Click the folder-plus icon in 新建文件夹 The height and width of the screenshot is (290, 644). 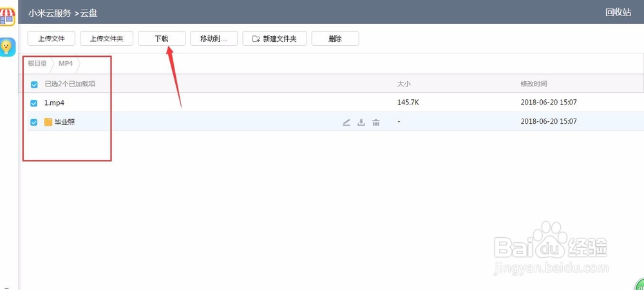pos(256,39)
